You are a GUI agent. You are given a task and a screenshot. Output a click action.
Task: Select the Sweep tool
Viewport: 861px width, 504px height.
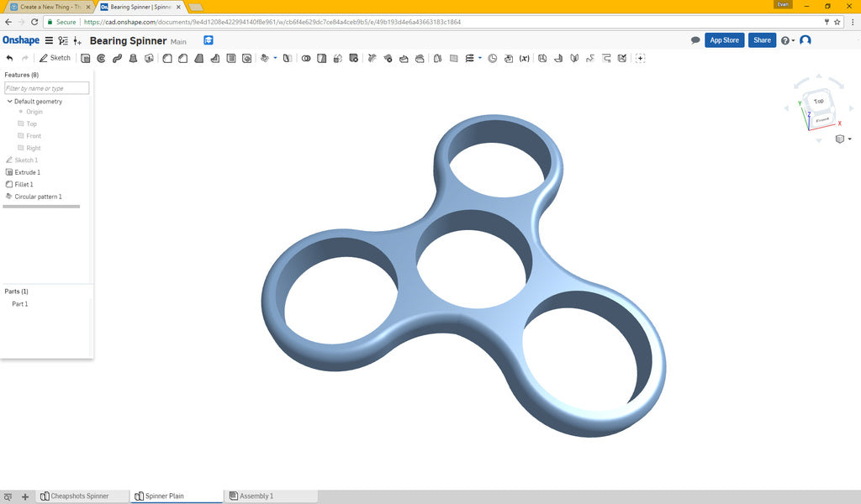117,58
